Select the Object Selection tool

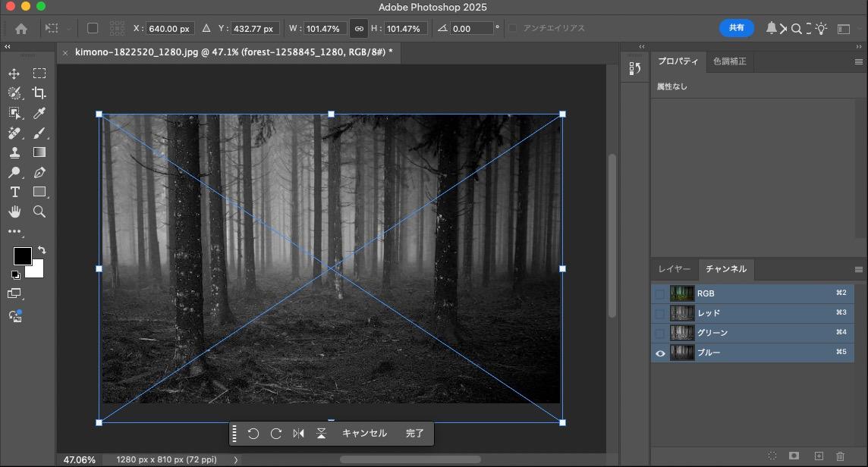pyautogui.click(x=14, y=113)
